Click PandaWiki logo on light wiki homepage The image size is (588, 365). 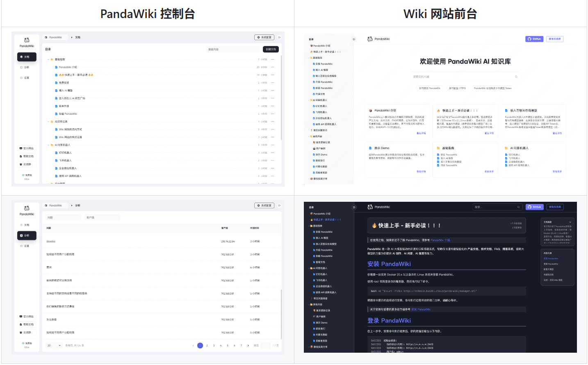(378, 39)
